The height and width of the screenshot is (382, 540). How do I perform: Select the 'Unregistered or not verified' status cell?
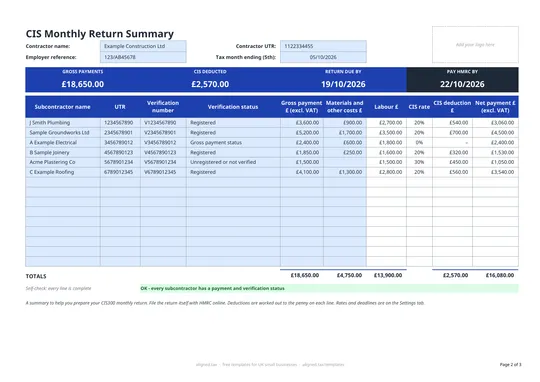(x=233, y=162)
